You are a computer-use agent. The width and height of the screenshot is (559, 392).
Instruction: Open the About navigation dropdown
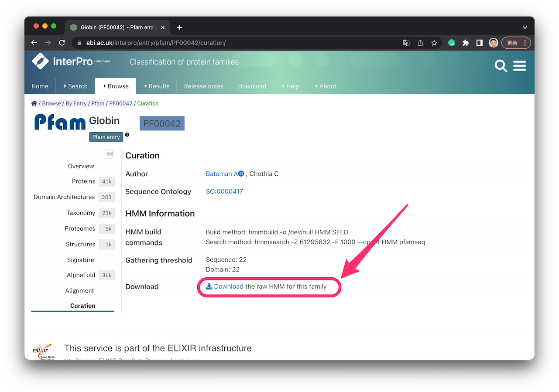(x=325, y=86)
